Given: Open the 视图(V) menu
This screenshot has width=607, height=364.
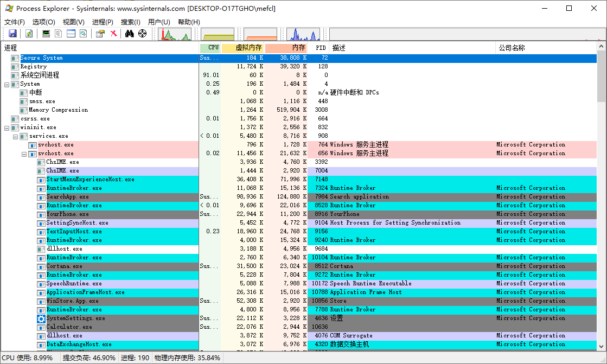Looking at the screenshot, I should [73, 22].
